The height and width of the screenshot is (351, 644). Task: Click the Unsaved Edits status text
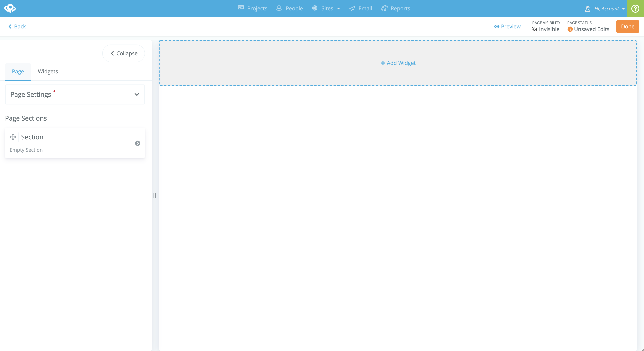click(x=592, y=29)
